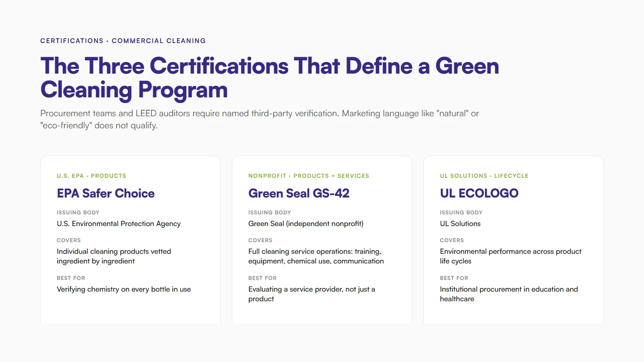Click 'Green Seal (independent nonprofit)' text
Viewport: 644px width, 362px height.
point(306,224)
